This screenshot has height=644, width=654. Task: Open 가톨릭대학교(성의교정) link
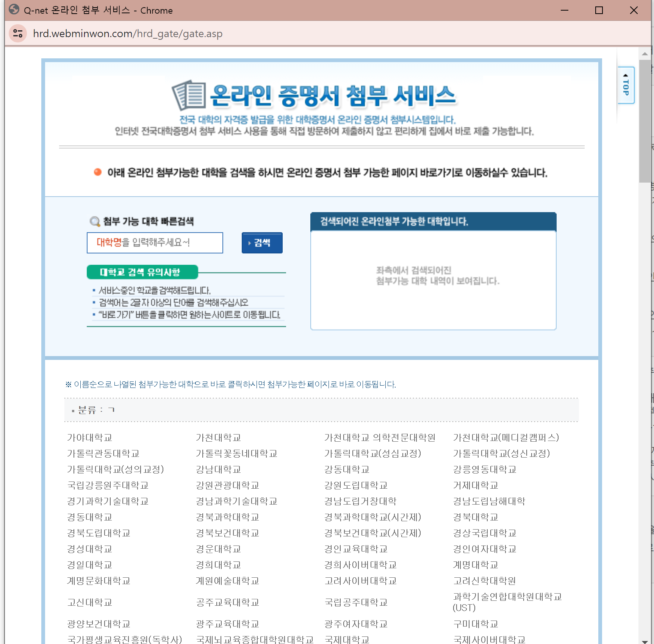click(116, 469)
